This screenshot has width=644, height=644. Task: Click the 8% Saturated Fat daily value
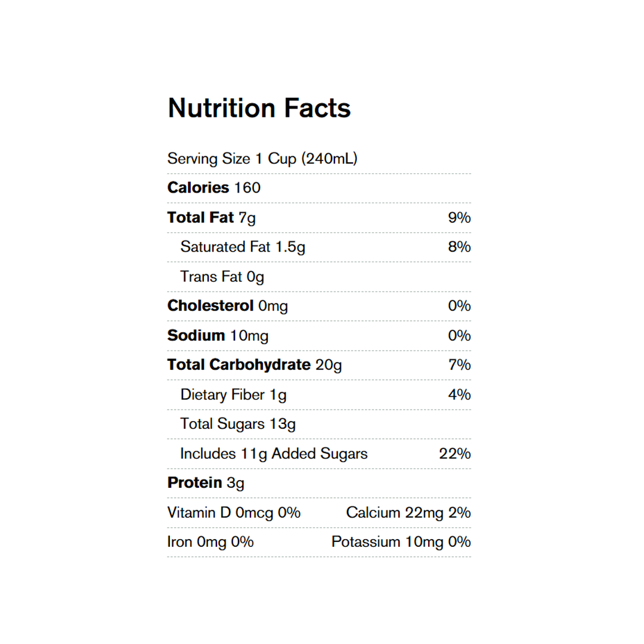click(x=459, y=247)
